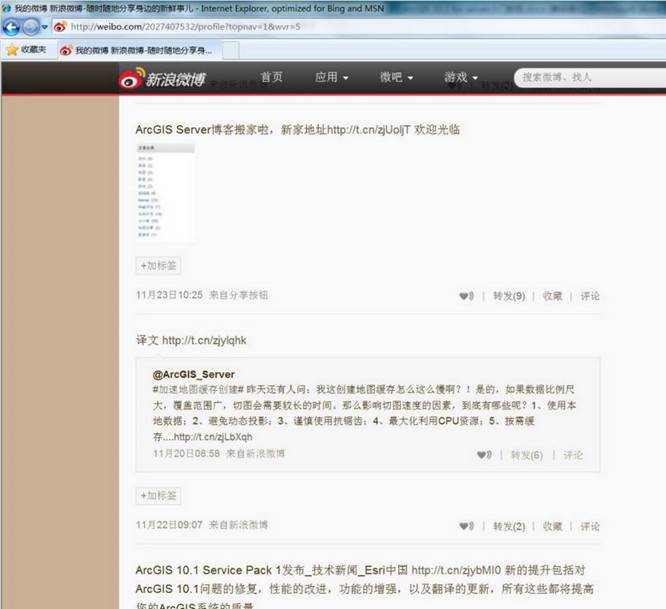Click 转发(6) in the quoted post

(527, 455)
